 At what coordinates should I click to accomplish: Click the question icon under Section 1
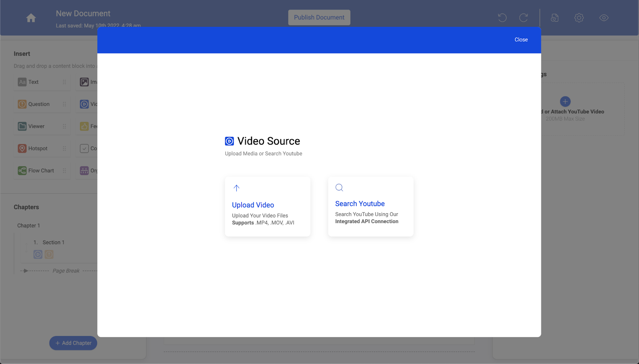49,254
